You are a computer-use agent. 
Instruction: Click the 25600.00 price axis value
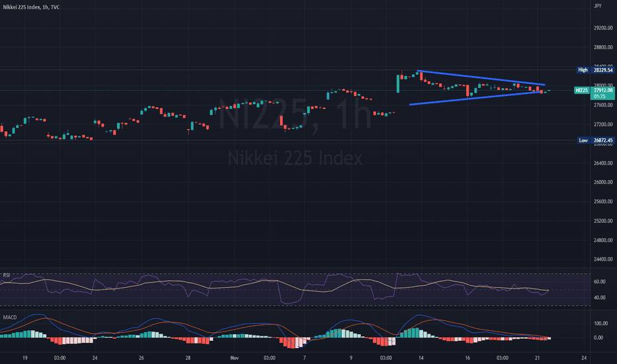(x=603, y=201)
